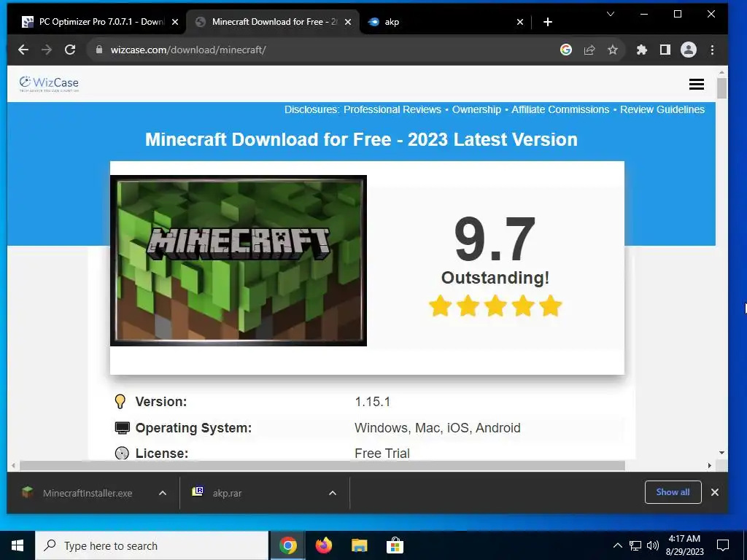
Task: Click the WizCase logo
Action: pyautogui.click(x=49, y=83)
